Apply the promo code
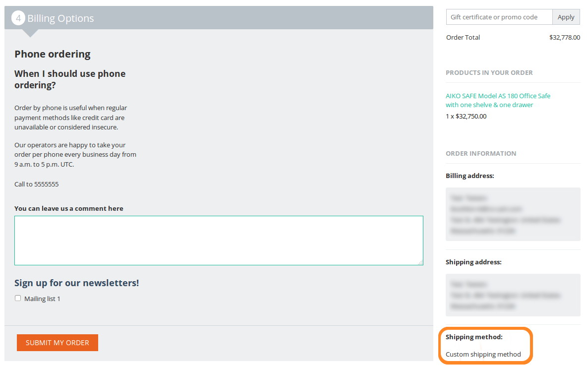Image resolution: width=588 pixels, height=367 pixels. [x=566, y=17]
